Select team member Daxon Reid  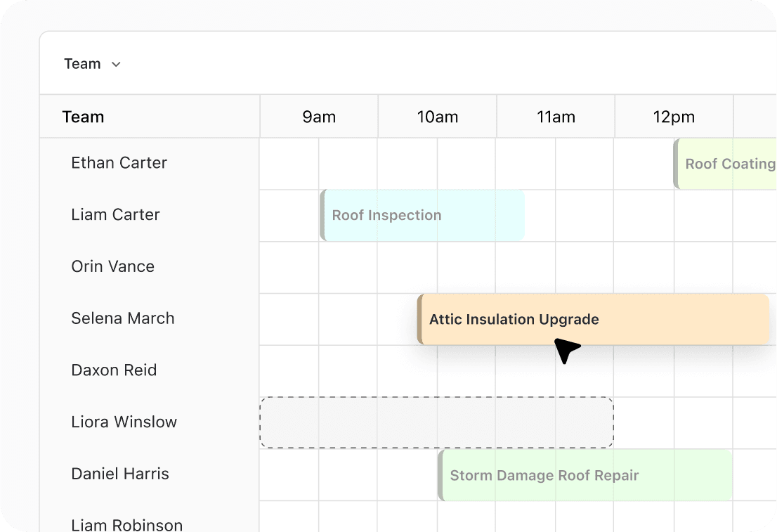click(x=114, y=370)
